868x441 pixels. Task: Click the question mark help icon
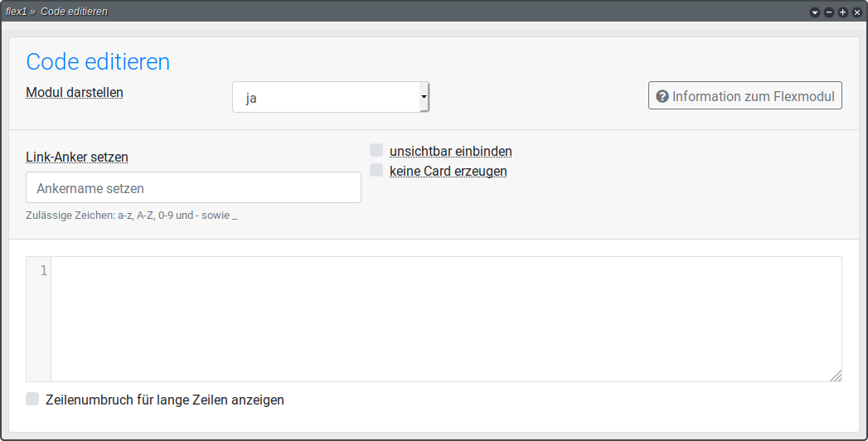pyautogui.click(x=662, y=96)
